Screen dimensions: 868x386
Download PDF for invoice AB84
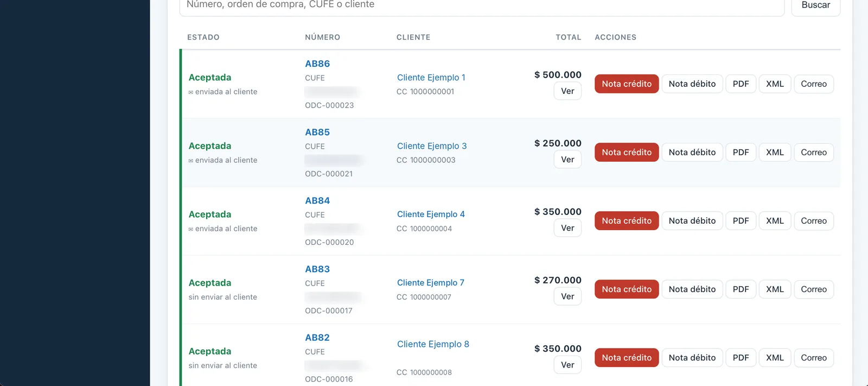(741, 220)
